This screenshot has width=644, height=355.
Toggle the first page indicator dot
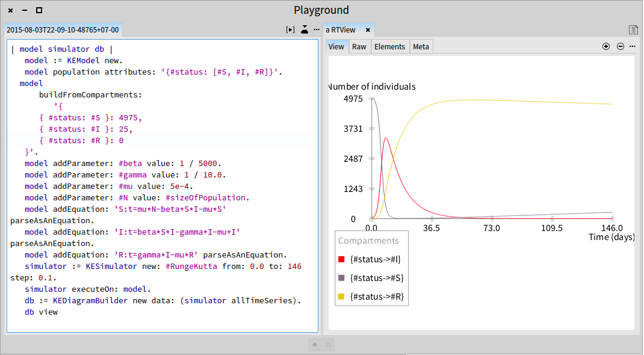pyautogui.click(x=315, y=345)
